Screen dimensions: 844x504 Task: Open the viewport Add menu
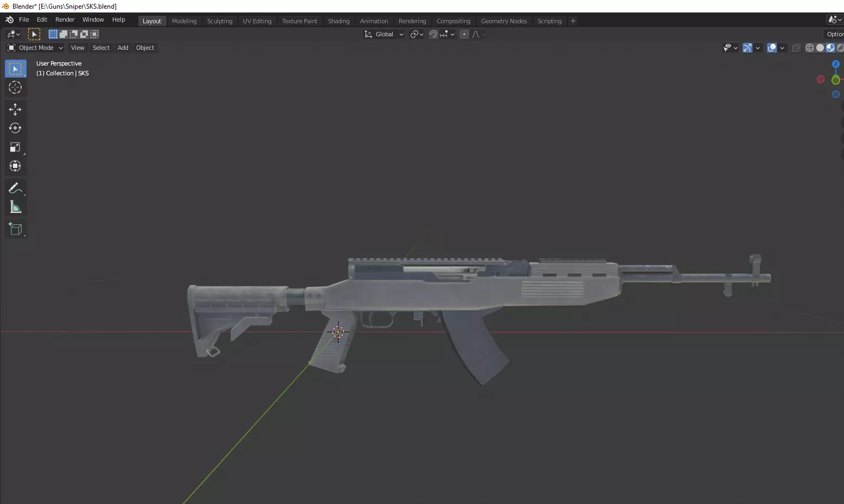tap(123, 48)
